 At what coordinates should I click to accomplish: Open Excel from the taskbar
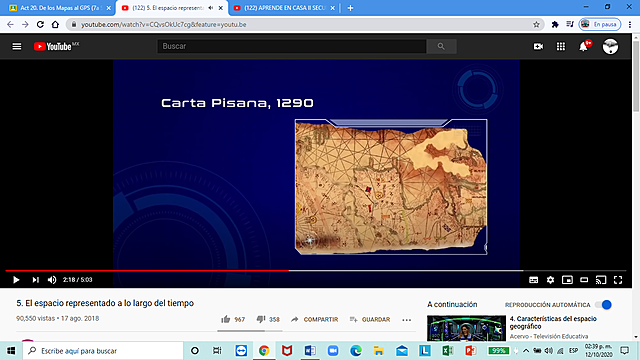tap(448, 351)
